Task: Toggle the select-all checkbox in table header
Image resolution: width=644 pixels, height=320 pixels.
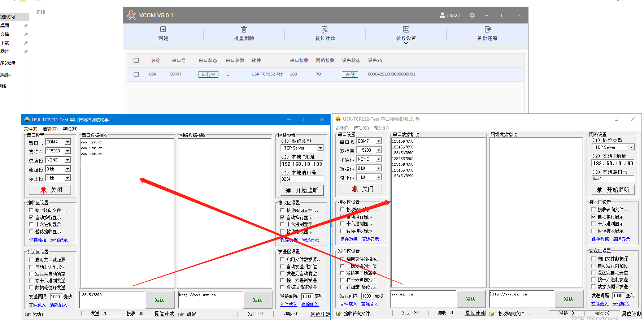Action: tap(136, 60)
